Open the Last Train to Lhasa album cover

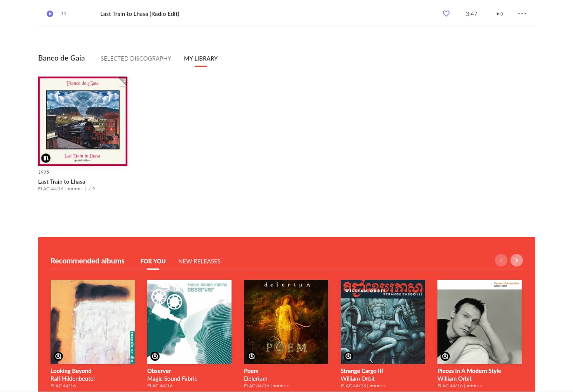(x=83, y=121)
